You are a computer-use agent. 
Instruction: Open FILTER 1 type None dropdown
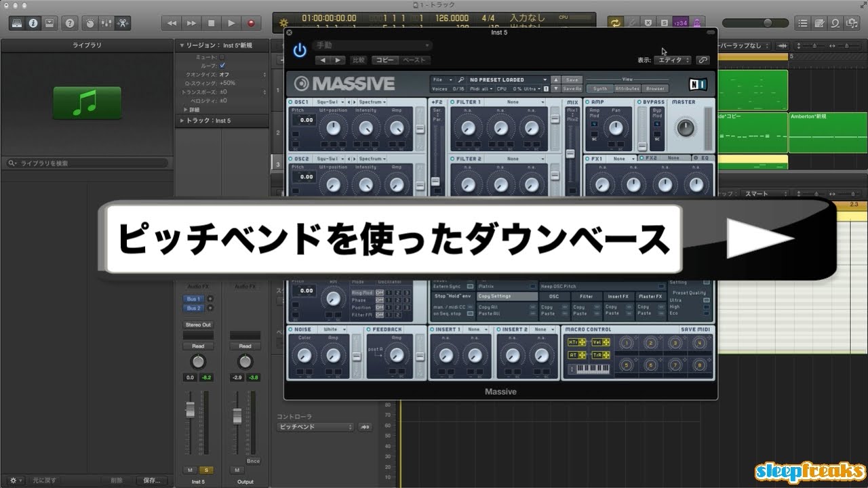coord(516,102)
